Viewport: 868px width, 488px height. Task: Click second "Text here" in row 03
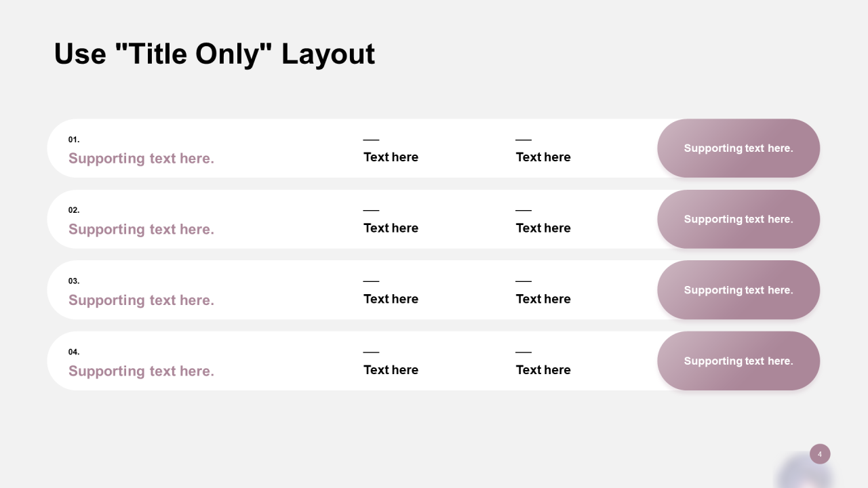543,299
